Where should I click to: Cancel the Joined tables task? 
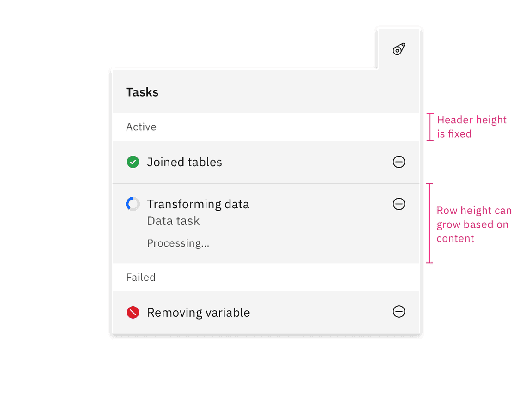click(x=399, y=162)
